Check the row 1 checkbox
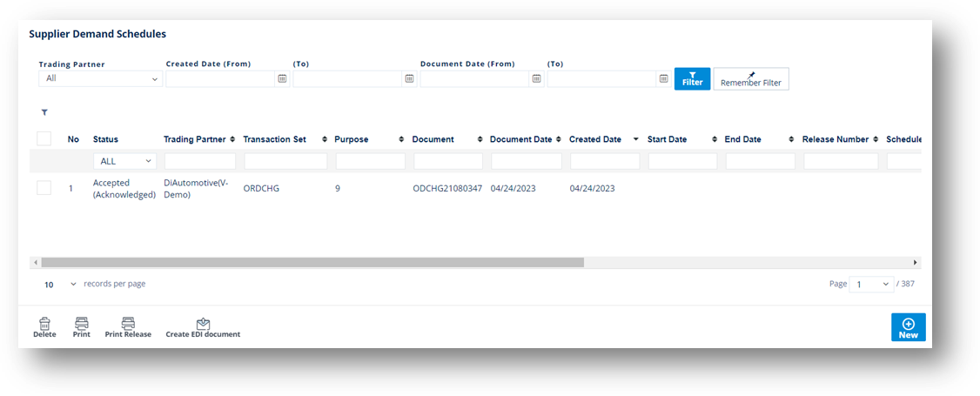980x396 pixels. (x=44, y=187)
